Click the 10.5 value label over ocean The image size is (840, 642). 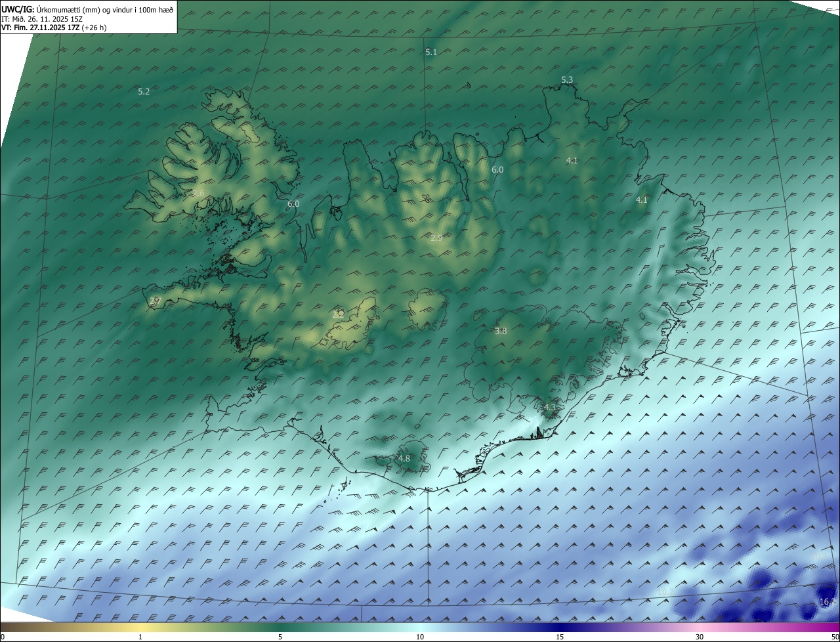[x=820, y=557]
